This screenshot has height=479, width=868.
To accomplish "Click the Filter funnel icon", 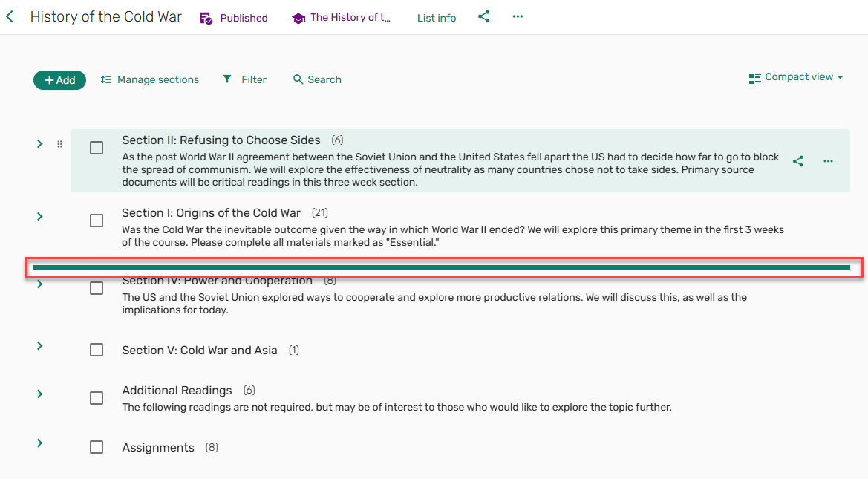I will (x=227, y=79).
